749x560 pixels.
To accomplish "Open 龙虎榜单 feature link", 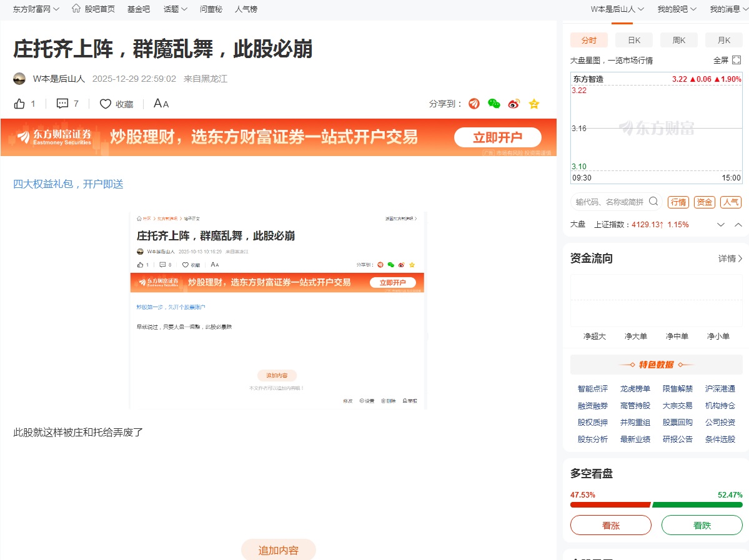I will pos(635,388).
